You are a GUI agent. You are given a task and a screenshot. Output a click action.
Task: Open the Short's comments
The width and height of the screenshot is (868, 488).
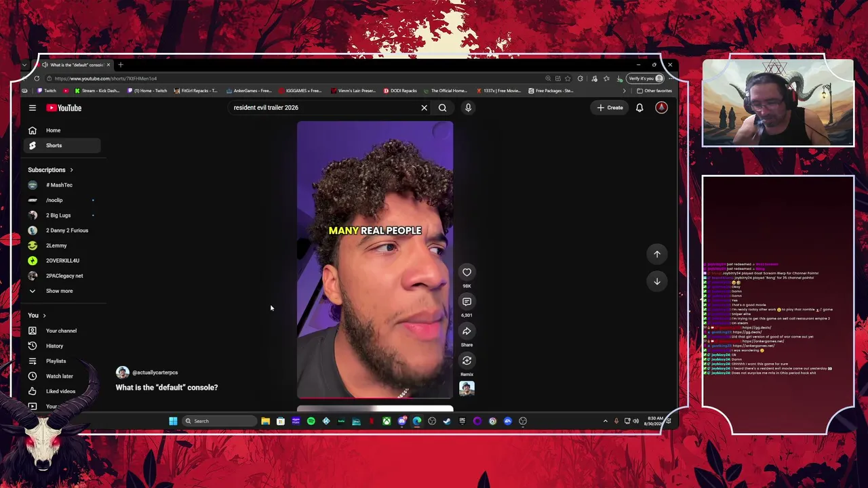pos(467,302)
